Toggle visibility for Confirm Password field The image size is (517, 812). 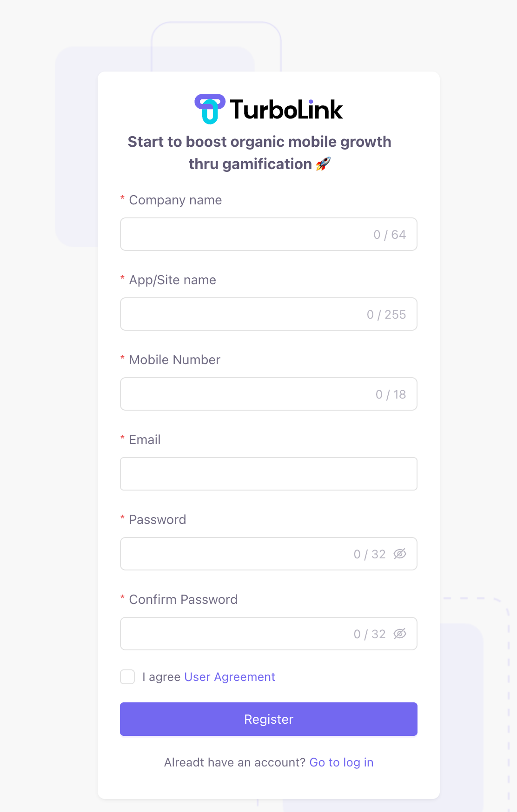point(400,634)
